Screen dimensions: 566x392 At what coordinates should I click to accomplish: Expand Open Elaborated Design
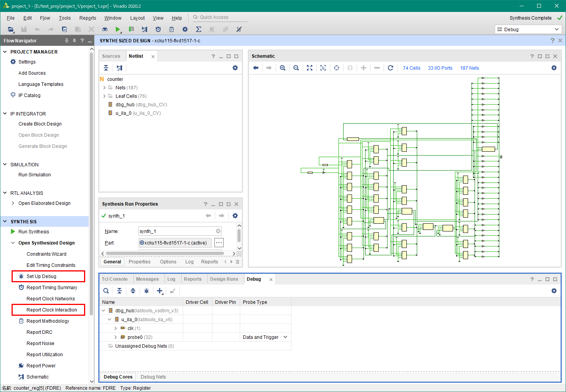click(13, 203)
